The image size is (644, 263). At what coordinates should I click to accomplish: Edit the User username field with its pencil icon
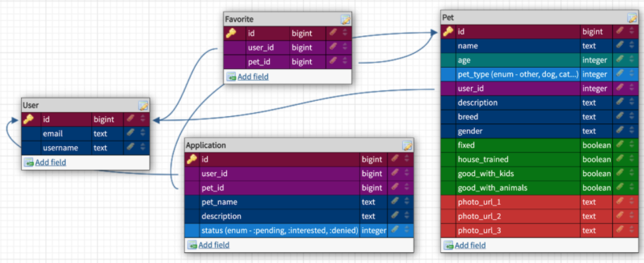tap(130, 147)
